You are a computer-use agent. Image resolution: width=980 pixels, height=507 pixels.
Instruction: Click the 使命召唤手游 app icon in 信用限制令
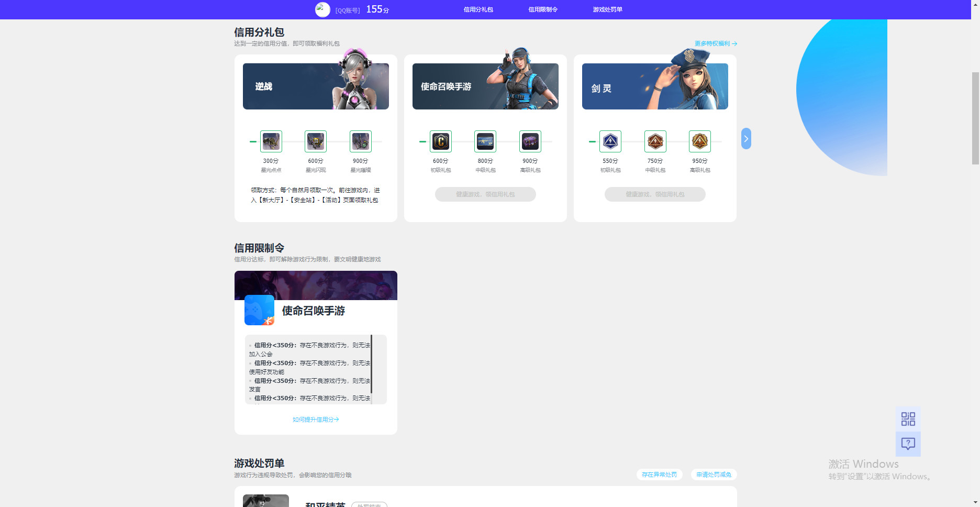point(259,310)
